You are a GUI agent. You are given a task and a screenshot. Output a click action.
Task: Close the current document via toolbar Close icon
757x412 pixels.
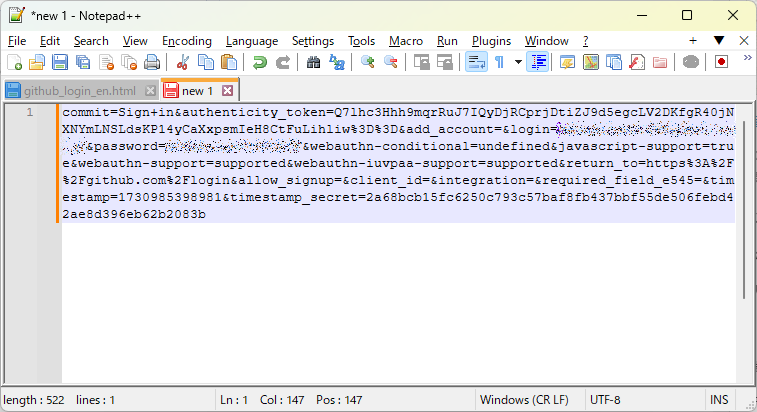(106, 62)
